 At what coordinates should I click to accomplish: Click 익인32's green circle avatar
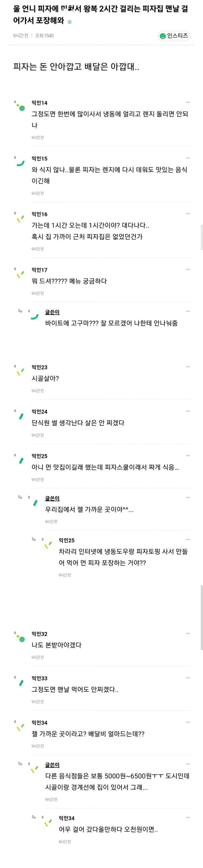(22, 639)
